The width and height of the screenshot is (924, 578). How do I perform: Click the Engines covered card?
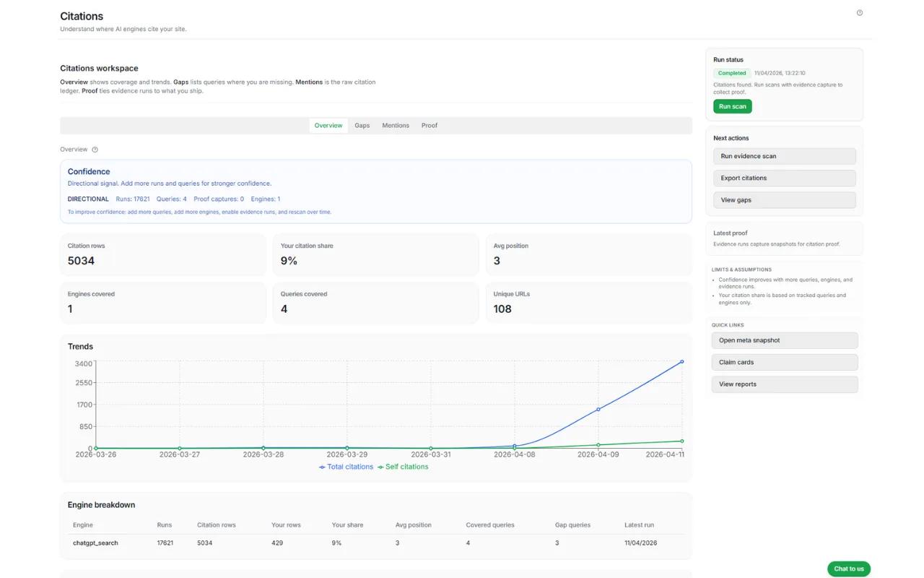pos(163,303)
